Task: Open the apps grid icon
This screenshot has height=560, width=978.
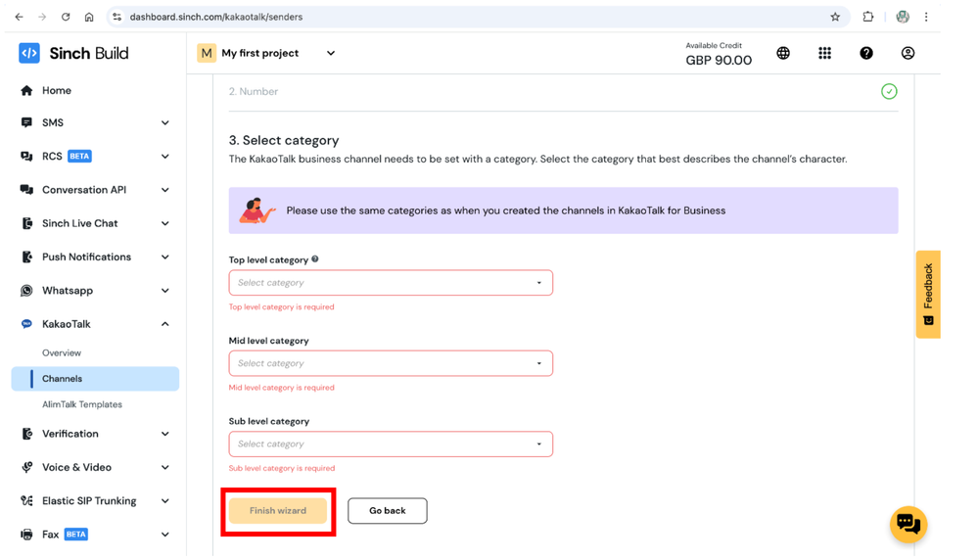Action: pos(824,53)
